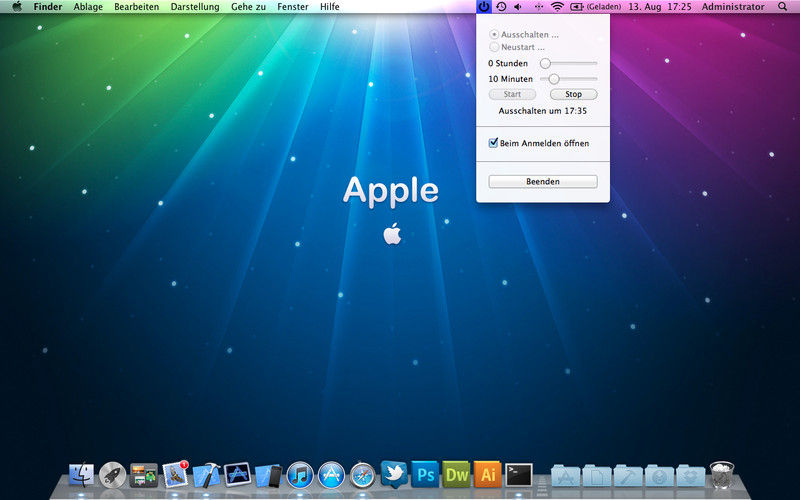The height and width of the screenshot is (500, 800).
Task: Open the Apple menu logo
Action: (x=17, y=7)
